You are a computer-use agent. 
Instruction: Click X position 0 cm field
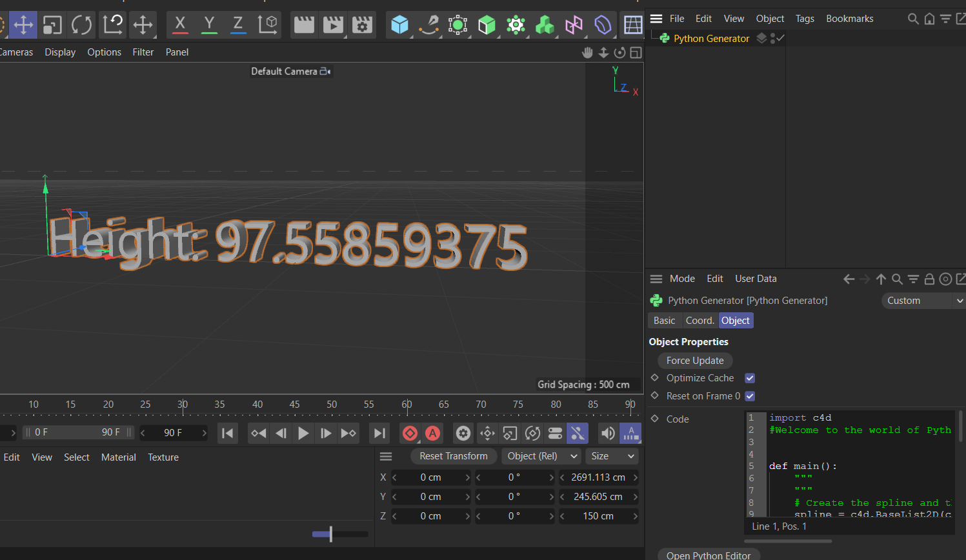pyautogui.click(x=431, y=477)
